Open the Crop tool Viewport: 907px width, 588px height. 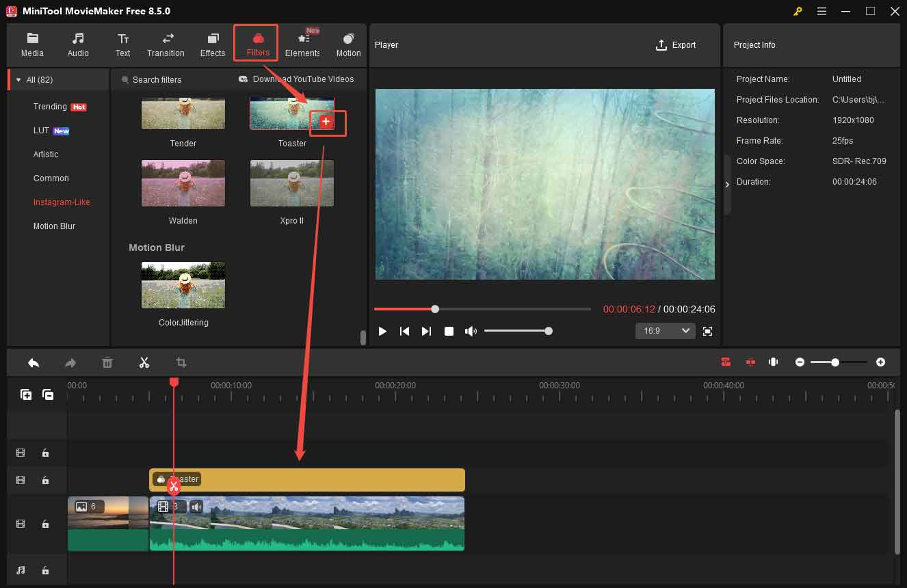coord(181,362)
